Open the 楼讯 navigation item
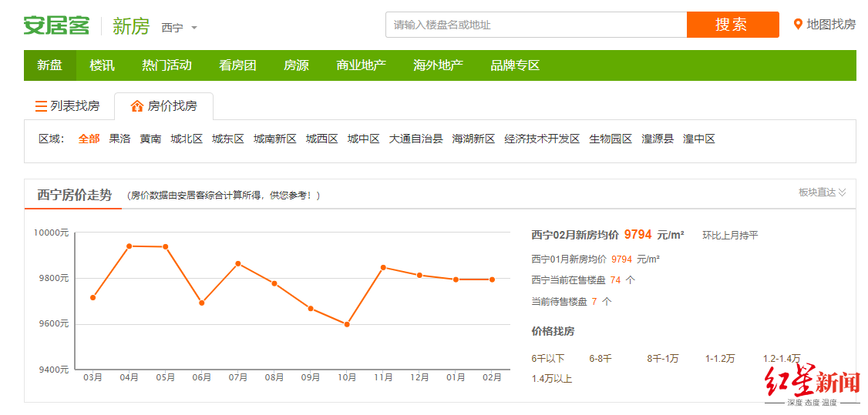 [x=103, y=65]
